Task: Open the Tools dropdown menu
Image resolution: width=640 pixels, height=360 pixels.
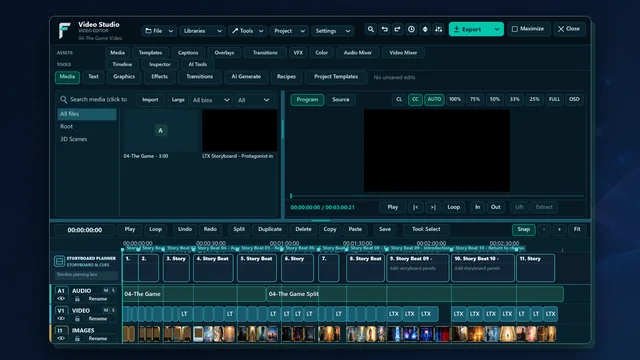Action: coord(247,31)
